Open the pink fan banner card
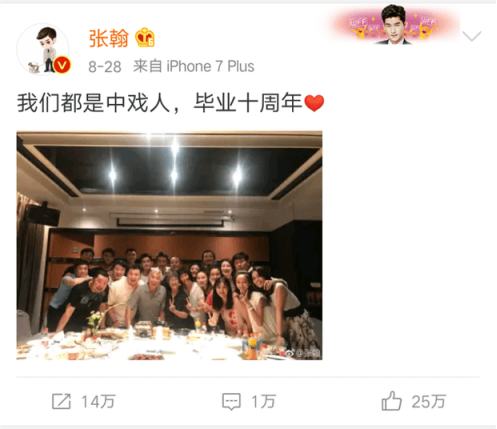Screen dimensions: 497x429 tap(394, 25)
